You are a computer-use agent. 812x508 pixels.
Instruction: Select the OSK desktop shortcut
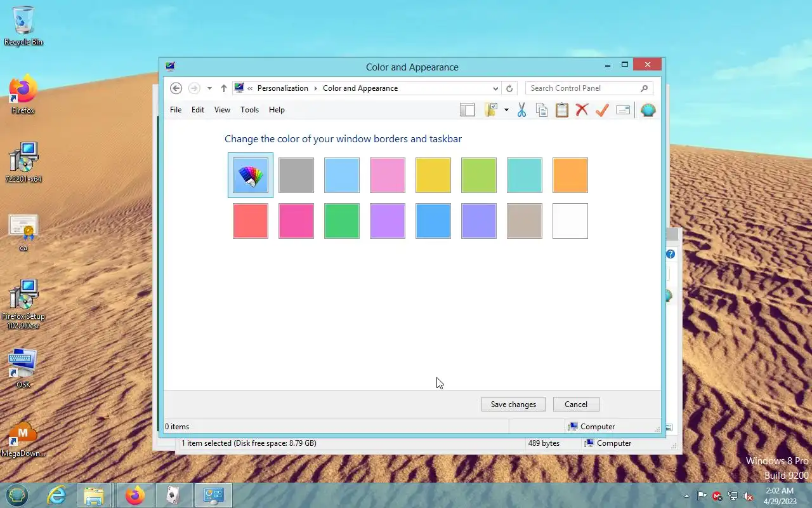[x=23, y=368]
